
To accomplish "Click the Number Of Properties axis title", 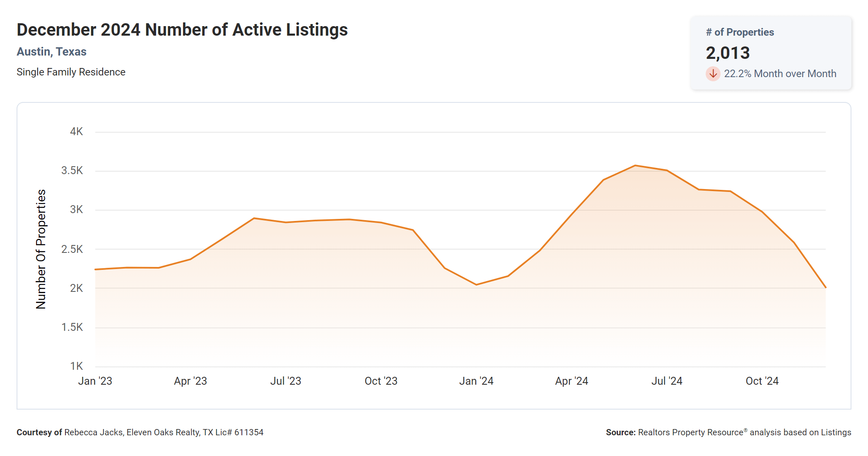I will pyautogui.click(x=41, y=249).
